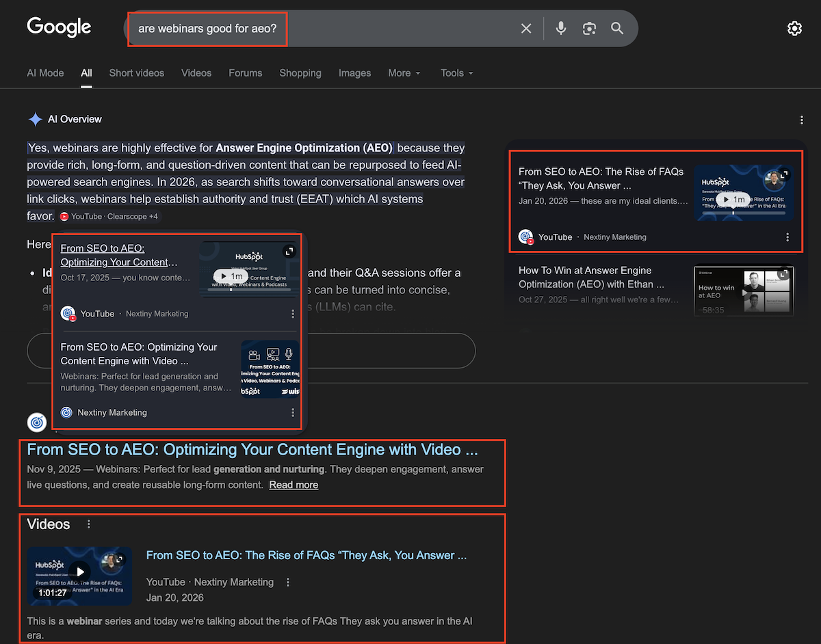The width and height of the screenshot is (821, 644).
Task: Seek the preview progress bar in sidebar thumbnail
Action: click(744, 213)
